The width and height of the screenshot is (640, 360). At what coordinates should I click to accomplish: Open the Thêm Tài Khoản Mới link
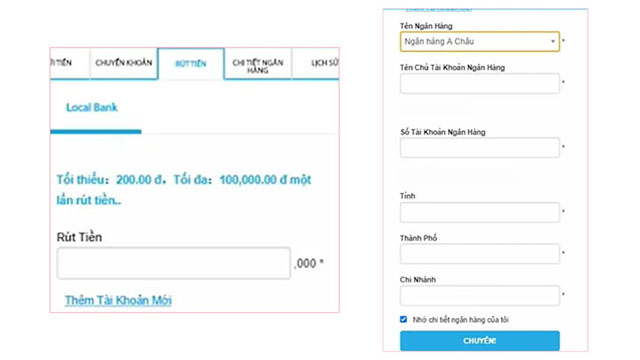click(118, 300)
